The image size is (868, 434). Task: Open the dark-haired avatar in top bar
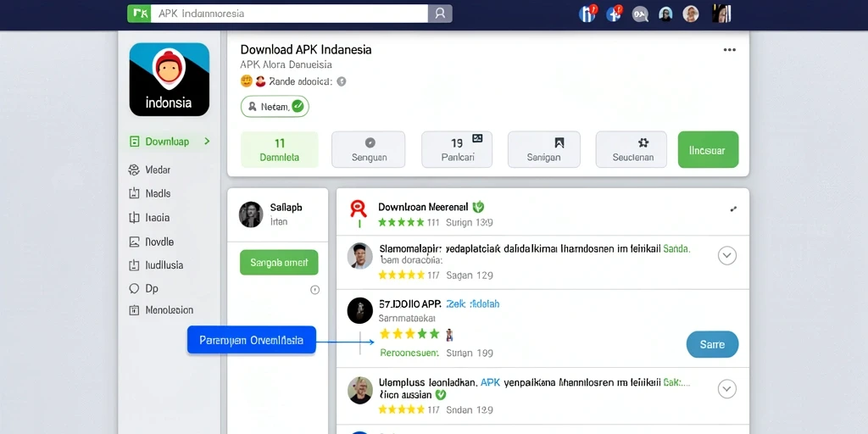click(665, 14)
